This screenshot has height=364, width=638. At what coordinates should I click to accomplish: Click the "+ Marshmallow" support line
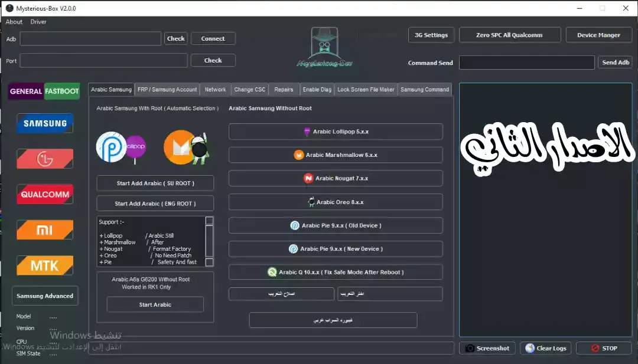click(118, 242)
